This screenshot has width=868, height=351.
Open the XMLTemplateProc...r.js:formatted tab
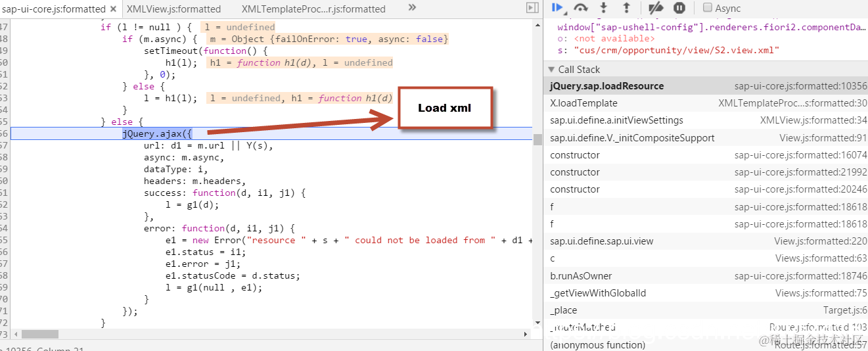(x=313, y=9)
